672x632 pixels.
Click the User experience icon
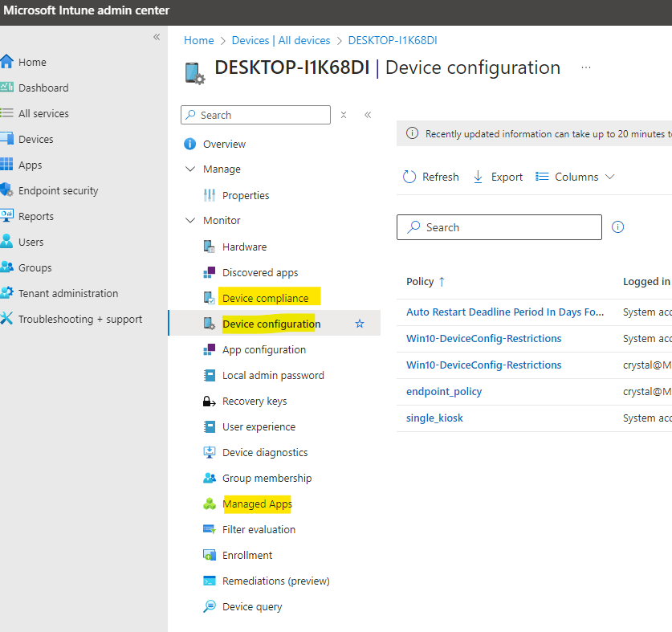(210, 427)
